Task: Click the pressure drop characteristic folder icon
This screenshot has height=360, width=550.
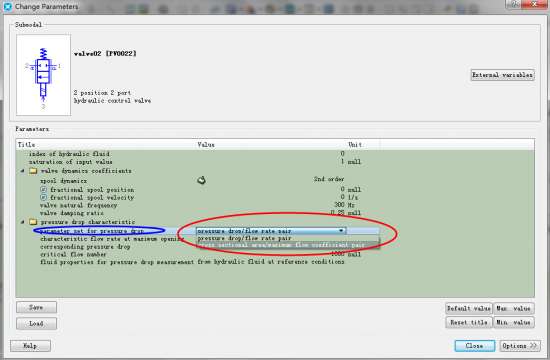Action: (x=33, y=222)
